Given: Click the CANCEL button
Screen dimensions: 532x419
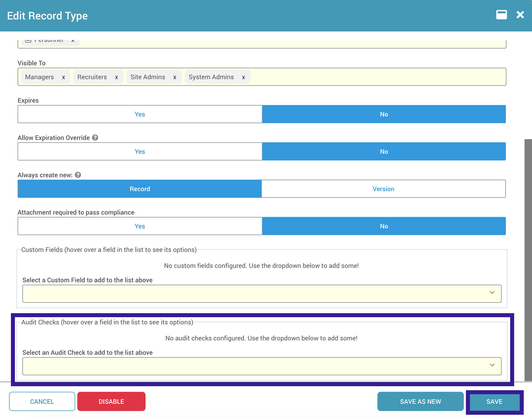Looking at the screenshot, I should pyautogui.click(x=42, y=402).
